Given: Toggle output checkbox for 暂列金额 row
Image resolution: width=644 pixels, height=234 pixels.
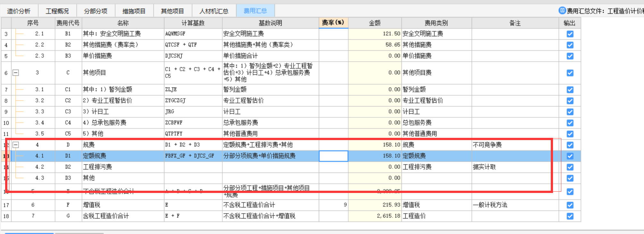Looking at the screenshot, I should pos(570,89).
